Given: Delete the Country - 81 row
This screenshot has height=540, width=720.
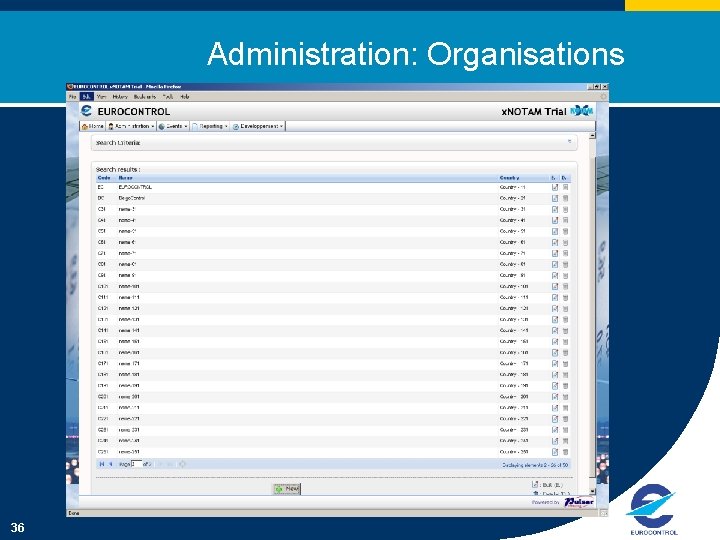Looking at the screenshot, I should [565, 264].
